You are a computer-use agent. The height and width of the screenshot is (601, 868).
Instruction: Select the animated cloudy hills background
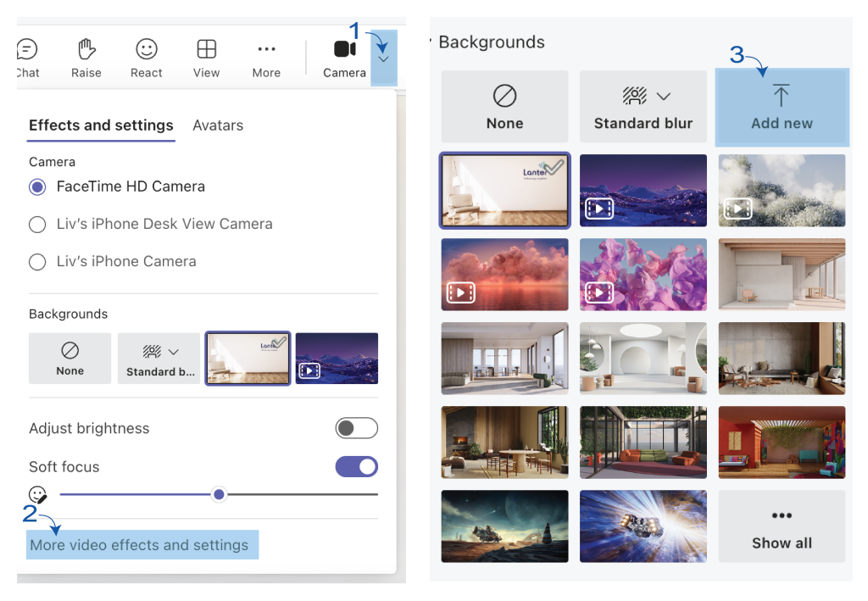(782, 191)
